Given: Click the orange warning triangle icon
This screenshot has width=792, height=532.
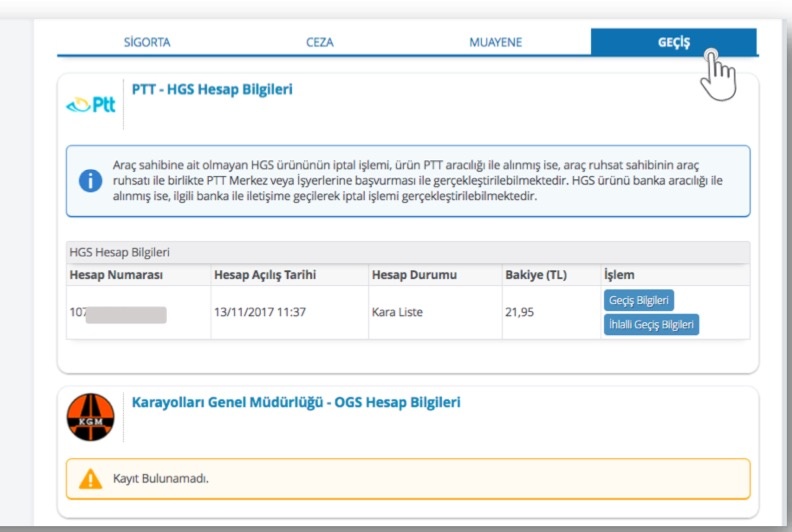Looking at the screenshot, I should click(x=90, y=479).
